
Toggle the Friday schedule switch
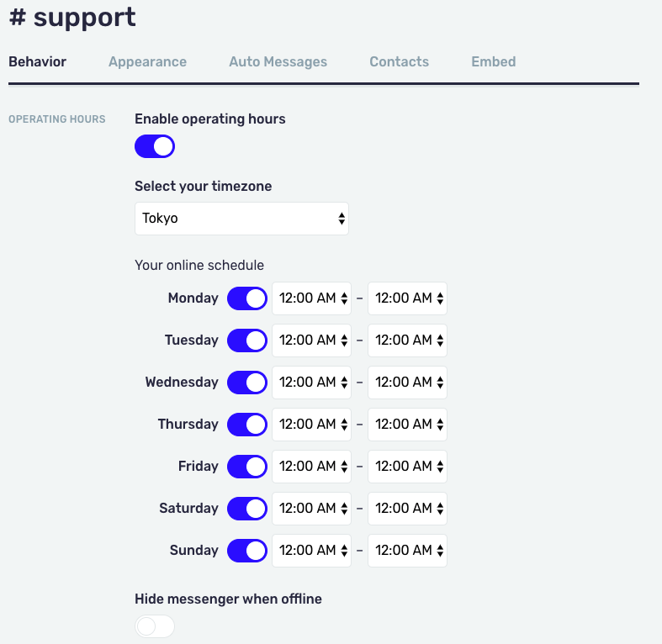coord(247,467)
